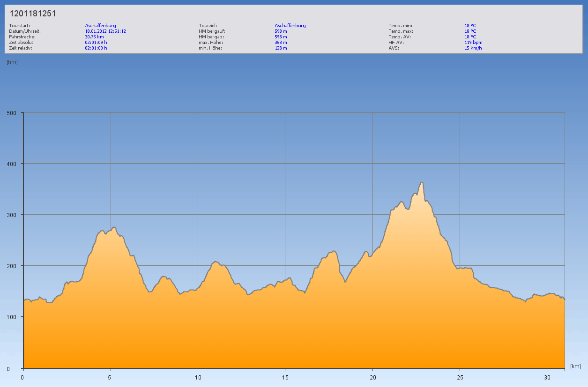This screenshot has width=588, height=387.
Task: Click the 15 tick on the distance axis
Action: click(x=285, y=377)
